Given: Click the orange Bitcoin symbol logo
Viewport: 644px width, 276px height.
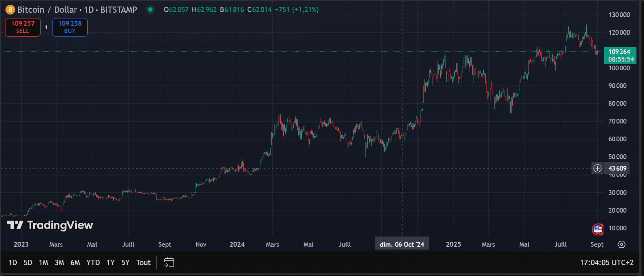Looking at the screenshot, I should [x=10, y=10].
